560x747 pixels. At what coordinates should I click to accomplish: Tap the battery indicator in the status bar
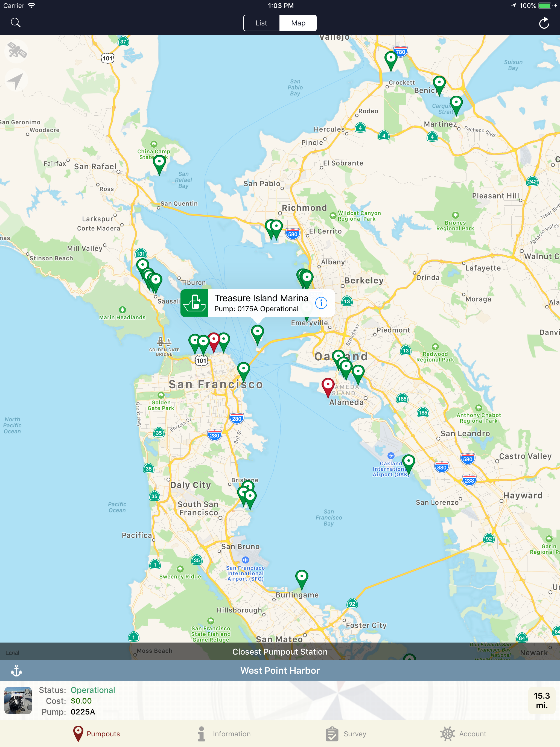coord(544,5)
